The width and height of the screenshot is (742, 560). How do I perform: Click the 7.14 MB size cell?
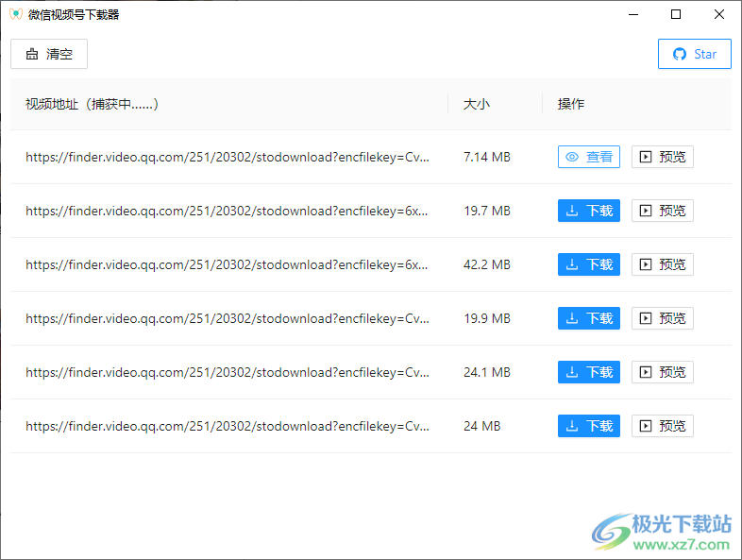(x=487, y=157)
